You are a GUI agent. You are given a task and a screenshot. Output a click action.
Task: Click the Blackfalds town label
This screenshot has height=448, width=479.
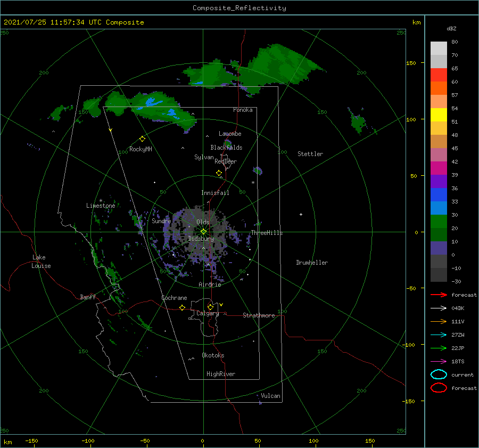tap(226, 148)
